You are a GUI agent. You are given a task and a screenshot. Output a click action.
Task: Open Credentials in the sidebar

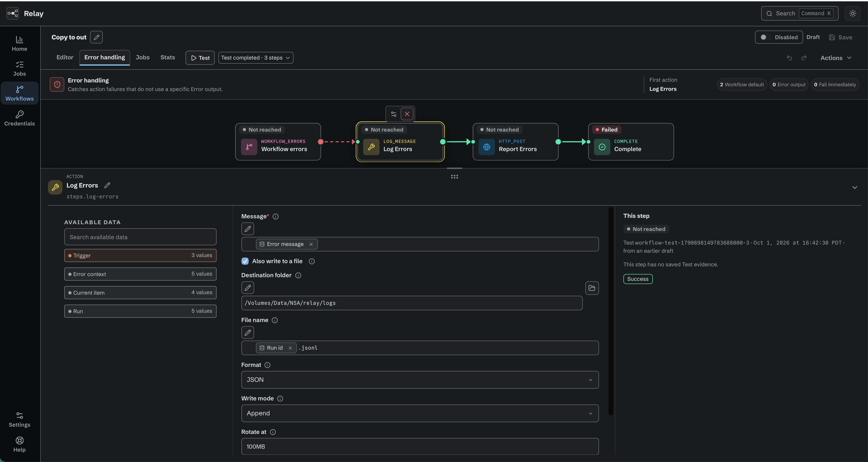tap(19, 118)
